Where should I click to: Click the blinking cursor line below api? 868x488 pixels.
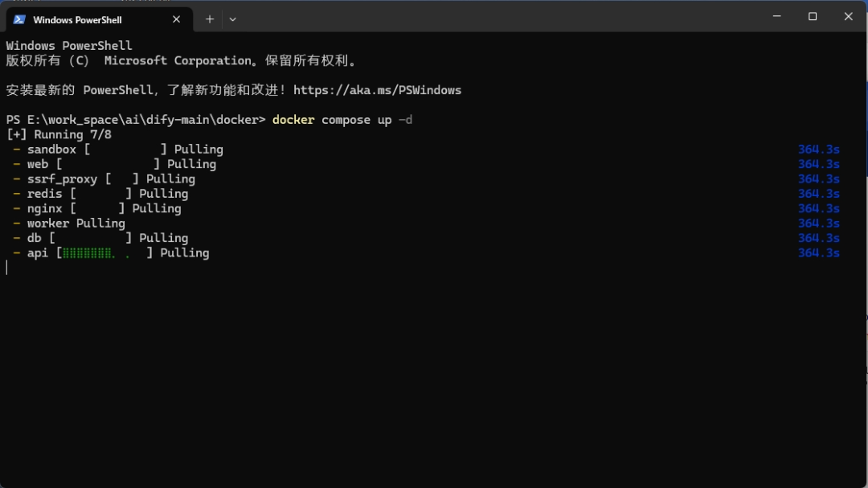click(x=7, y=268)
